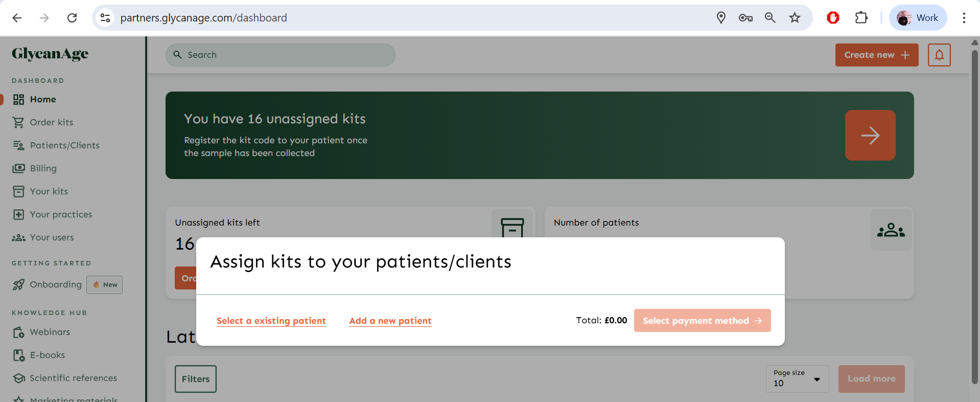Open the password key icon
This screenshot has height=402, width=980.
pos(745,18)
